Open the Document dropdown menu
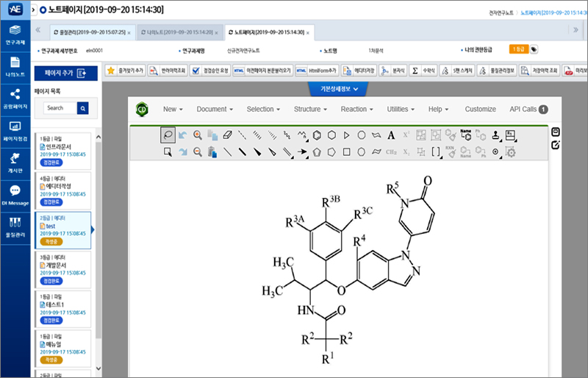 215,109
